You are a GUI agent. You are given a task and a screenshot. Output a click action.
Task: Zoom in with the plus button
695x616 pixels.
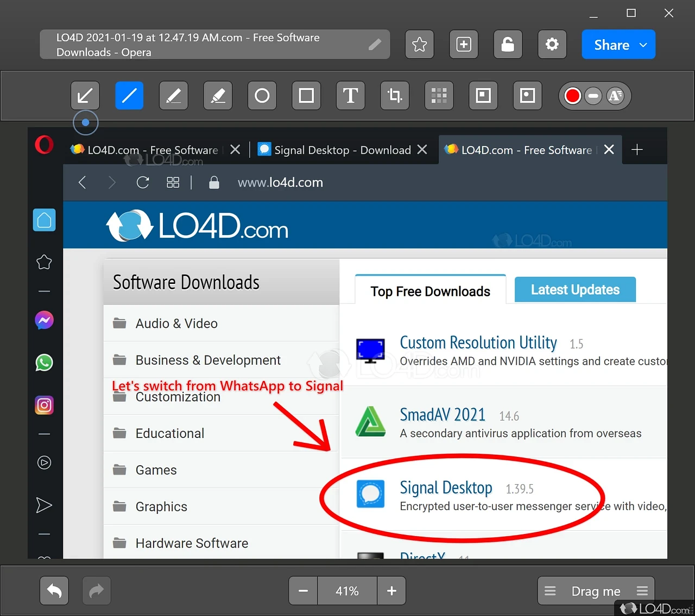[391, 590]
